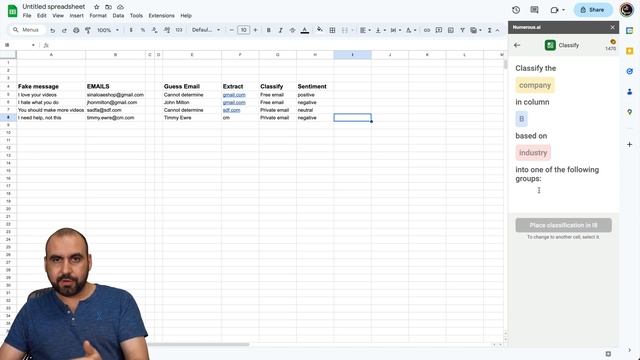Image resolution: width=640 pixels, height=360 pixels.
Task: Open the font family dropdown
Action: [x=206, y=30]
